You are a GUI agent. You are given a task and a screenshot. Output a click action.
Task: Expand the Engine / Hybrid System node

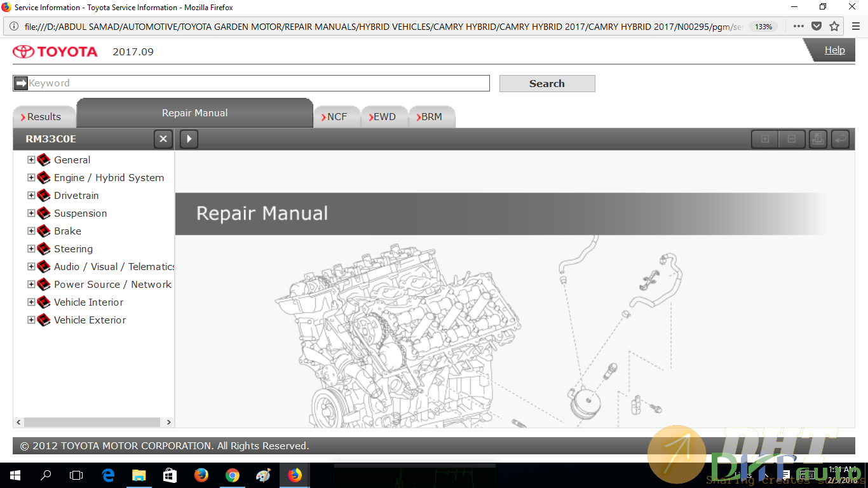(x=31, y=178)
